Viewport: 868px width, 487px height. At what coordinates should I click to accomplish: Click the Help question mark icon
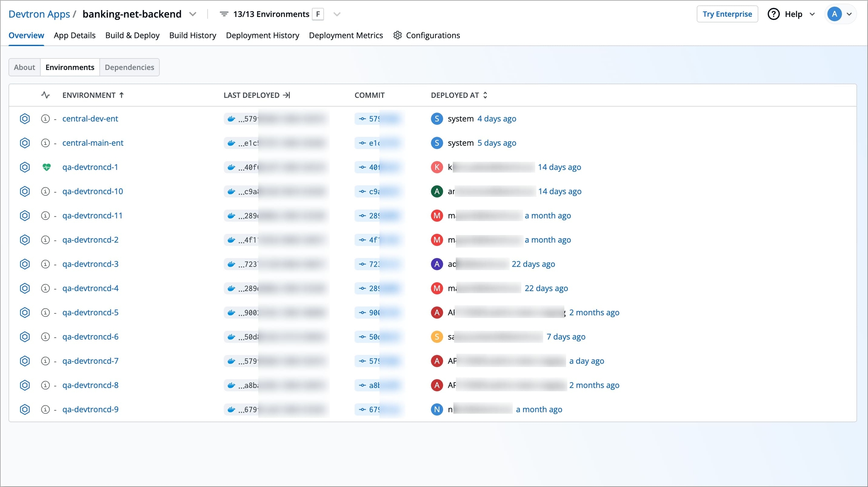click(773, 14)
